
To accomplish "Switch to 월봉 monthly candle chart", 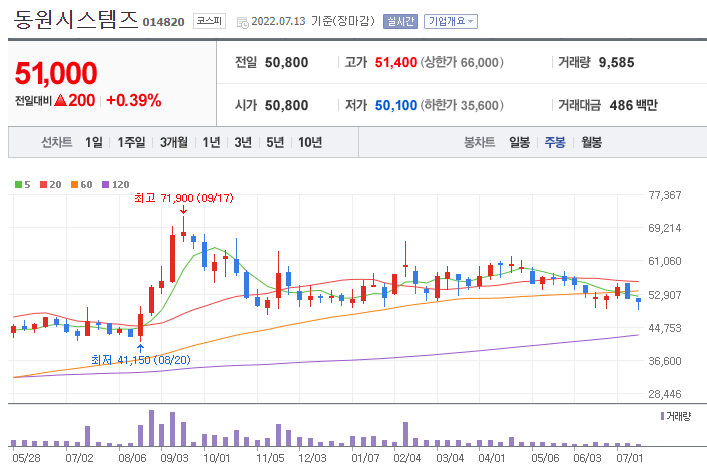I will point(591,142).
